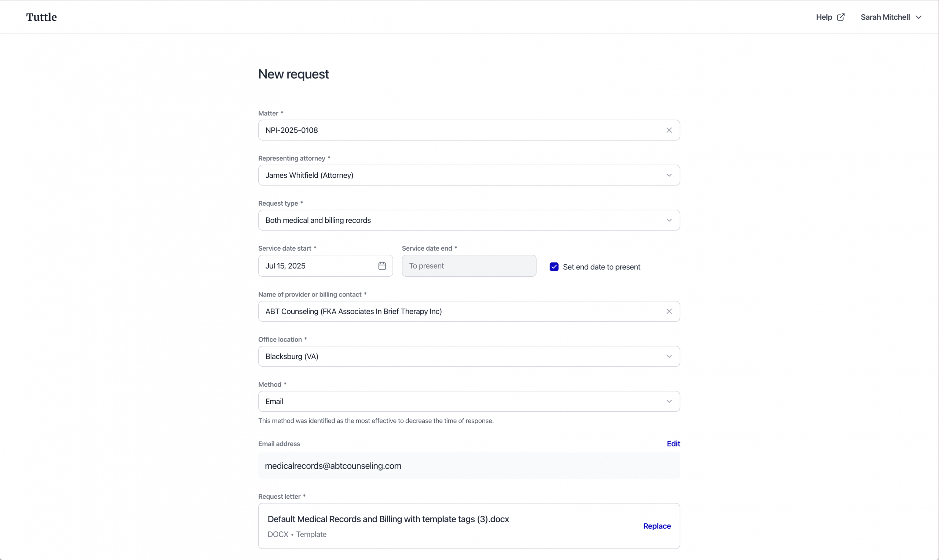Screen dimensions: 939x560
Task: Clear the Matter field with the X icon
Action: (x=669, y=130)
